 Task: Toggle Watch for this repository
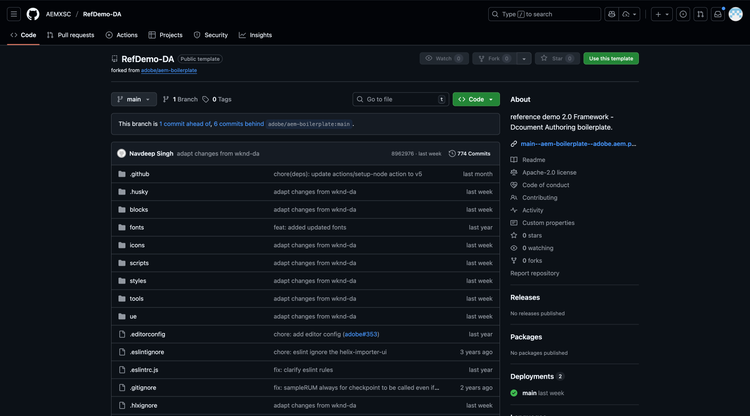[x=438, y=58]
